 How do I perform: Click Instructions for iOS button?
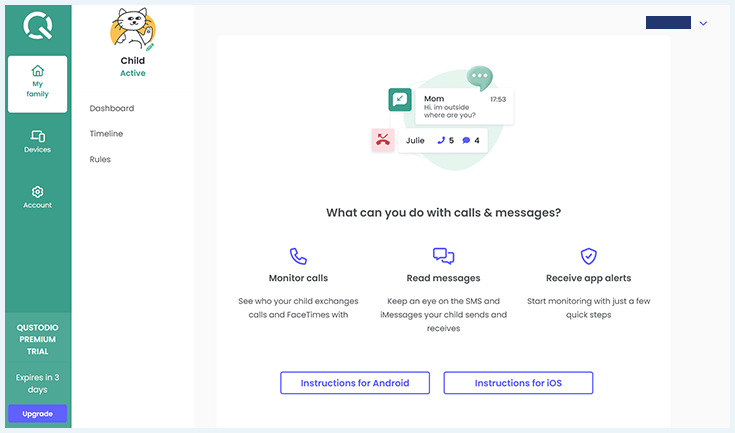pos(518,383)
